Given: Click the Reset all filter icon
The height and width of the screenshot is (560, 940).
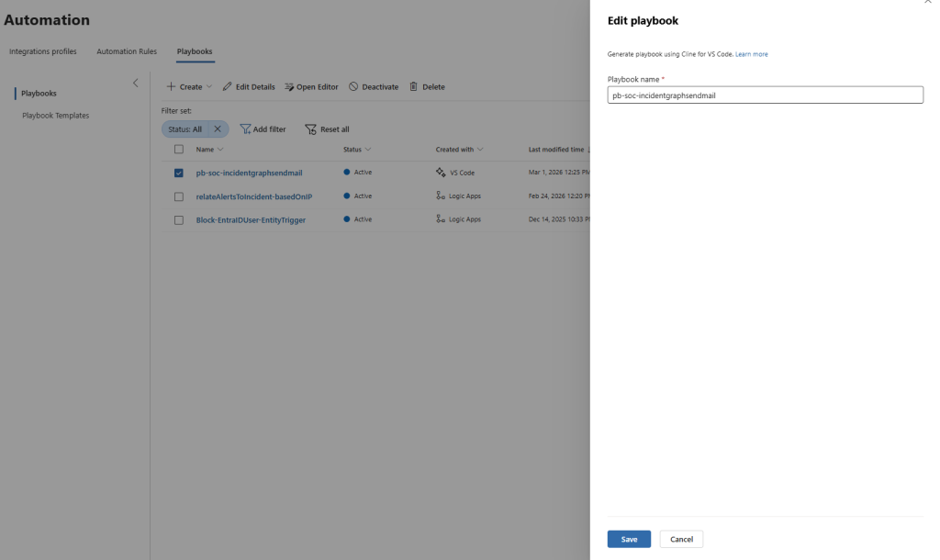Looking at the screenshot, I should pos(310,129).
